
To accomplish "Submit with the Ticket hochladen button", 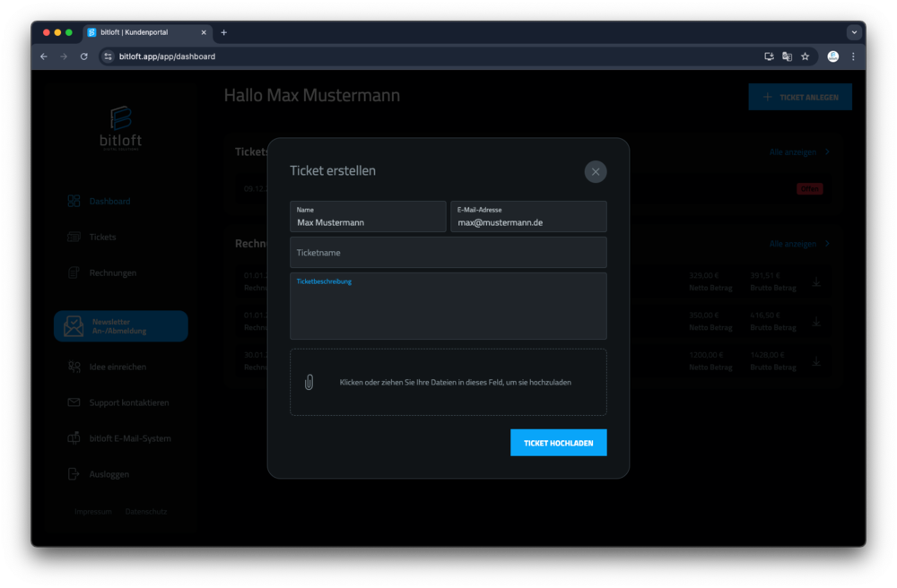I will click(x=558, y=443).
